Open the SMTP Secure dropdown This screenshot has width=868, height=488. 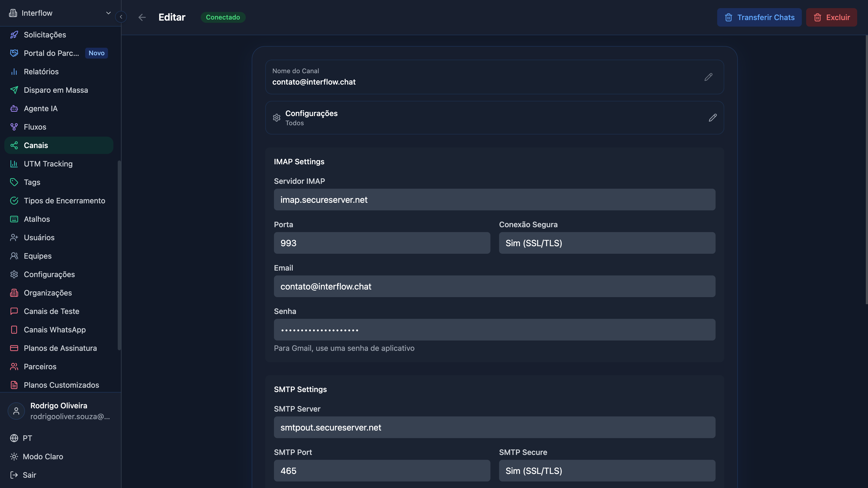607,470
